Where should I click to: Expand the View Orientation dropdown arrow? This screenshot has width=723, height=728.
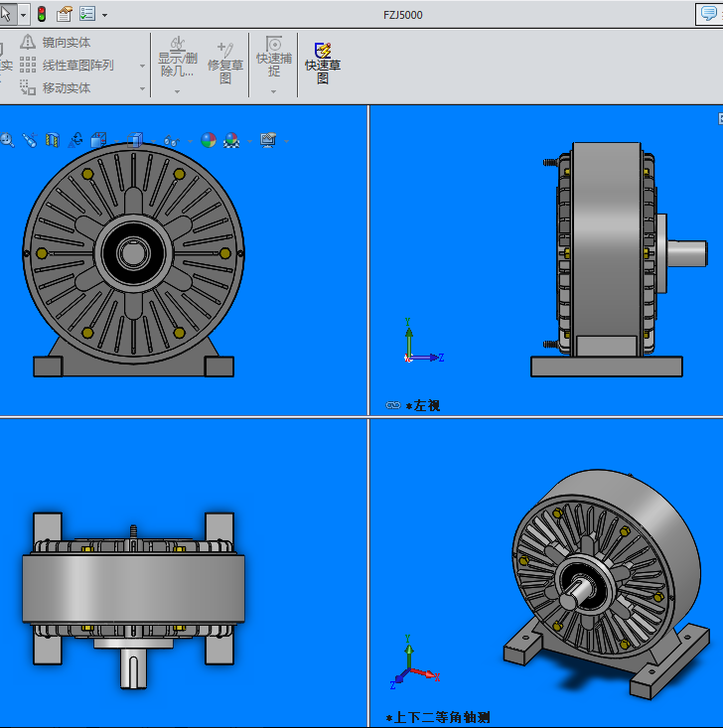(116, 141)
